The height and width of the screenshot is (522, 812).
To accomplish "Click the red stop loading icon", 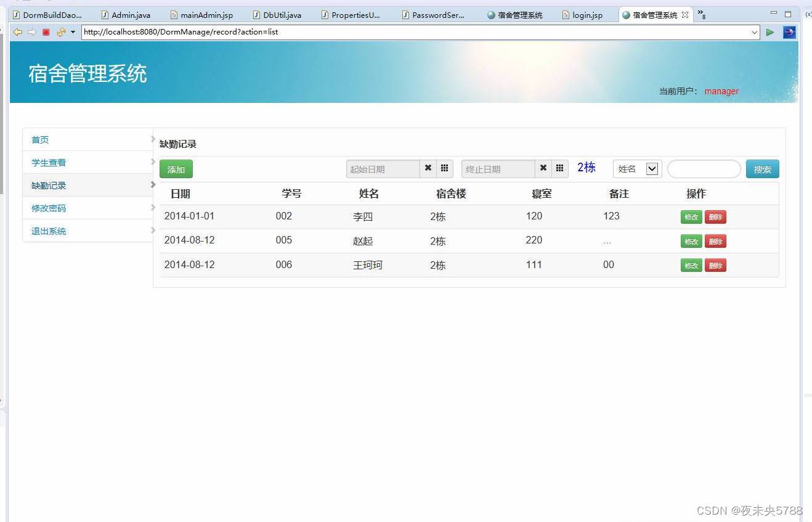I will 45,32.
